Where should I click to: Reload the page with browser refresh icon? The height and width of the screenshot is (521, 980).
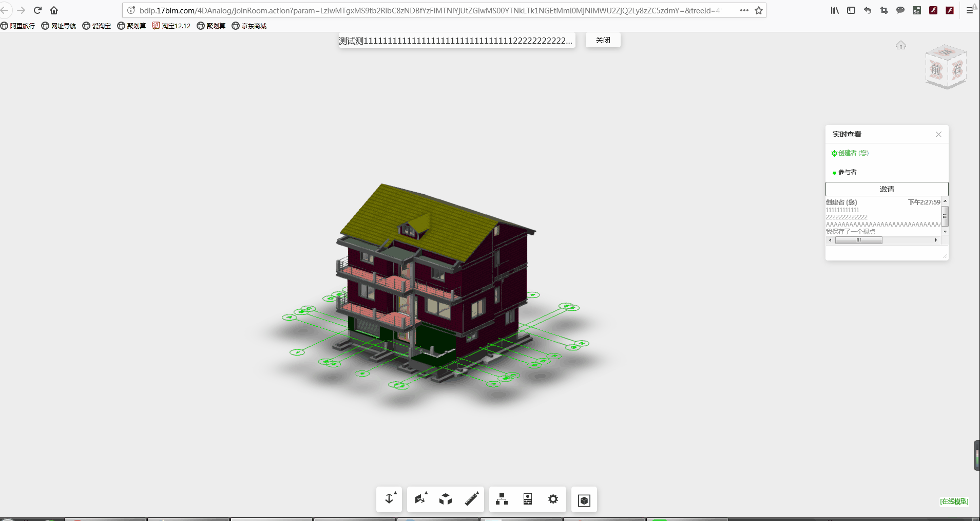tap(37, 10)
